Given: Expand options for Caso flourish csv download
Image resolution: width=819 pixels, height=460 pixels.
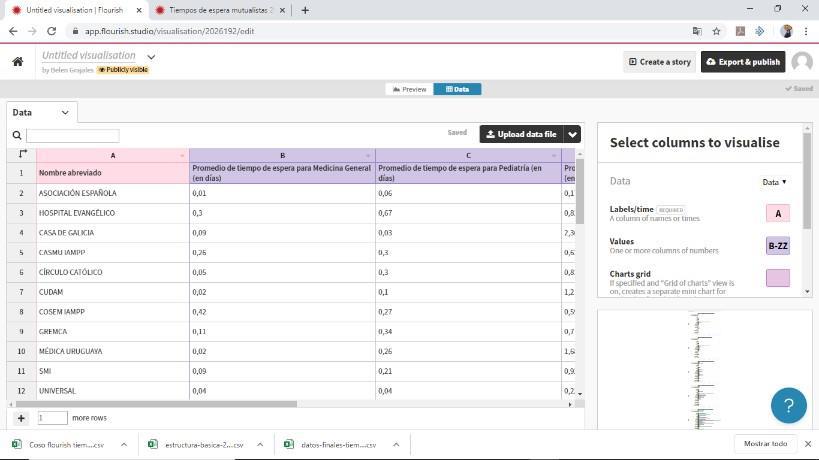Looking at the screenshot, I should pyautogui.click(x=124, y=444).
